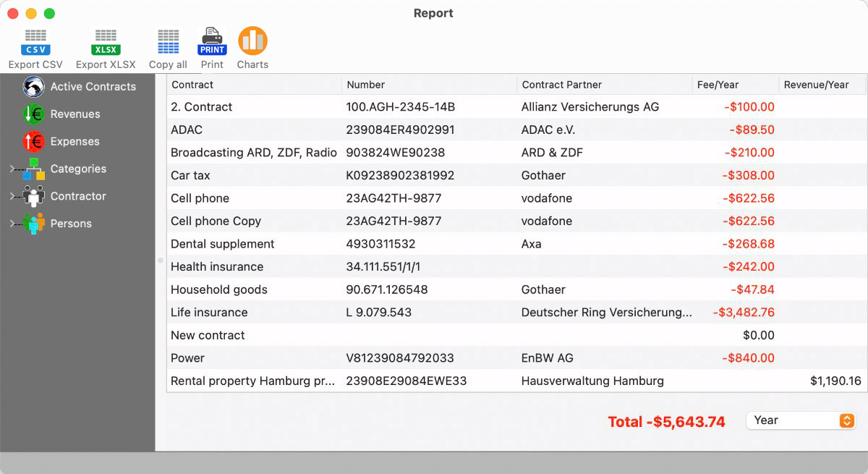This screenshot has height=474, width=868.
Task: Click number V81239084792033
Action: tap(400, 358)
